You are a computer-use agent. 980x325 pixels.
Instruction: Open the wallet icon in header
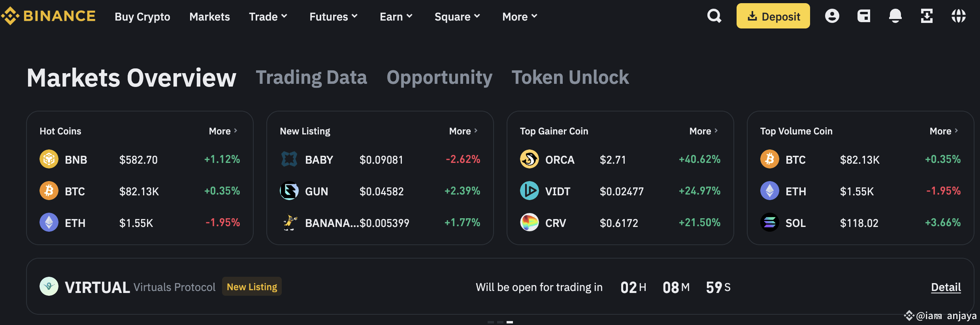pos(863,16)
